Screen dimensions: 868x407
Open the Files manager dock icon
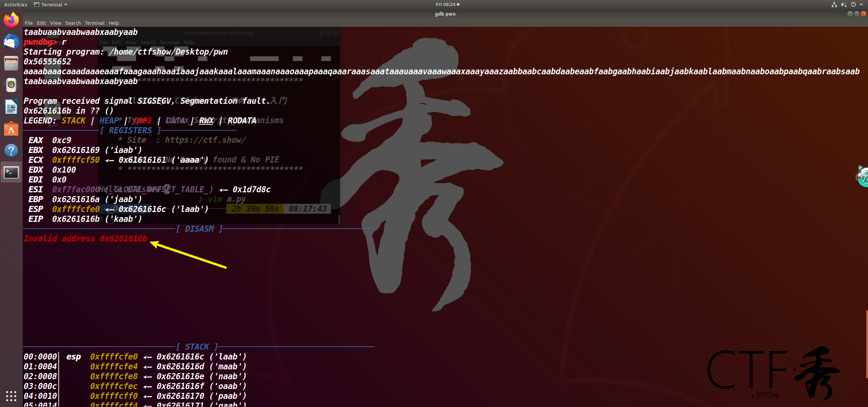pos(11,63)
